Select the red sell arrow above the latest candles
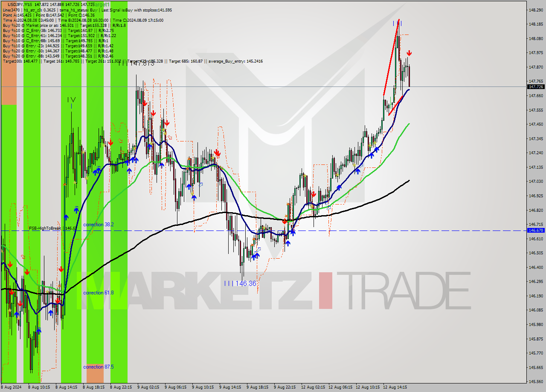Viewport: 546px width, 392px height. (409, 53)
